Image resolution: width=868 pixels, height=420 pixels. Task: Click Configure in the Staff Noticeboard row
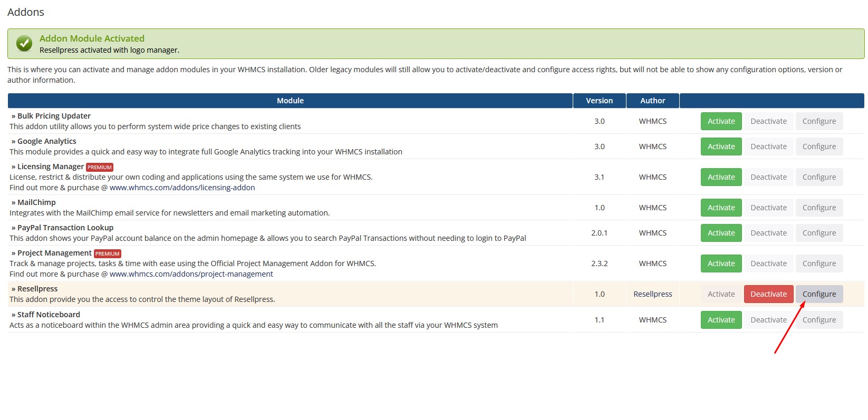click(x=819, y=320)
